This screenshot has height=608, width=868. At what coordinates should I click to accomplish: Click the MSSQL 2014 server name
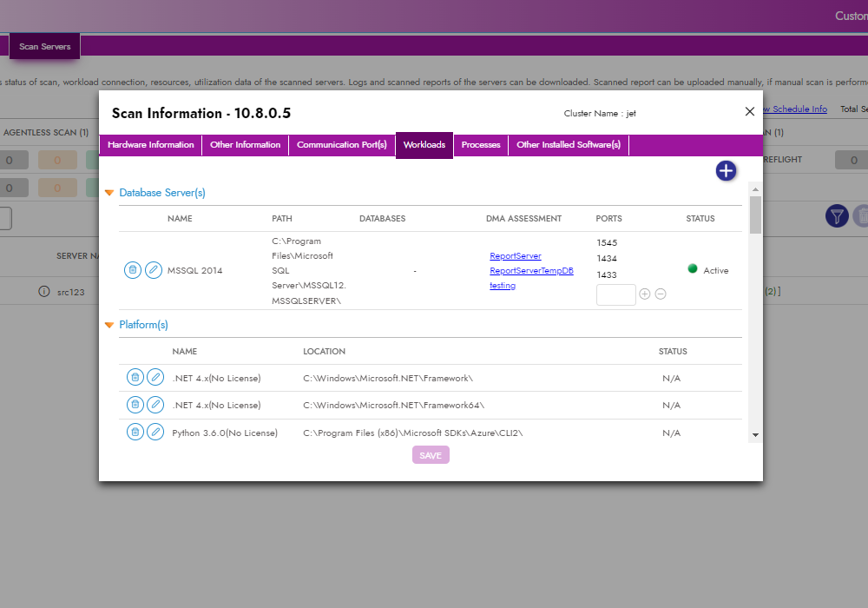[x=194, y=271]
